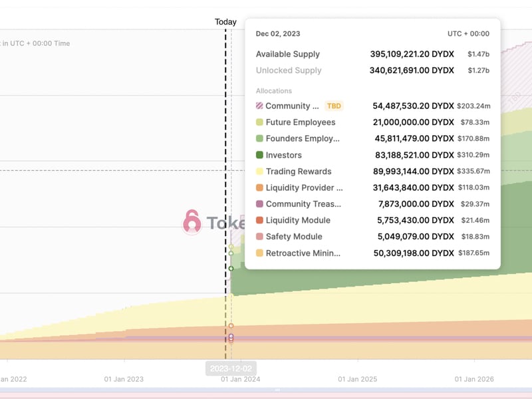532x399 pixels.
Task: Click the Investors data point on chart
Action: click(231, 269)
